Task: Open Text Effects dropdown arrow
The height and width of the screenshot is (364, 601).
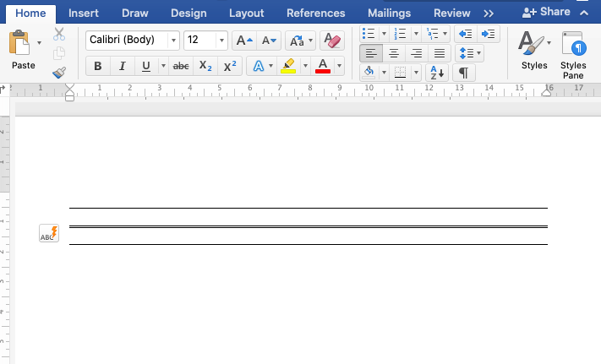Action: tap(271, 66)
